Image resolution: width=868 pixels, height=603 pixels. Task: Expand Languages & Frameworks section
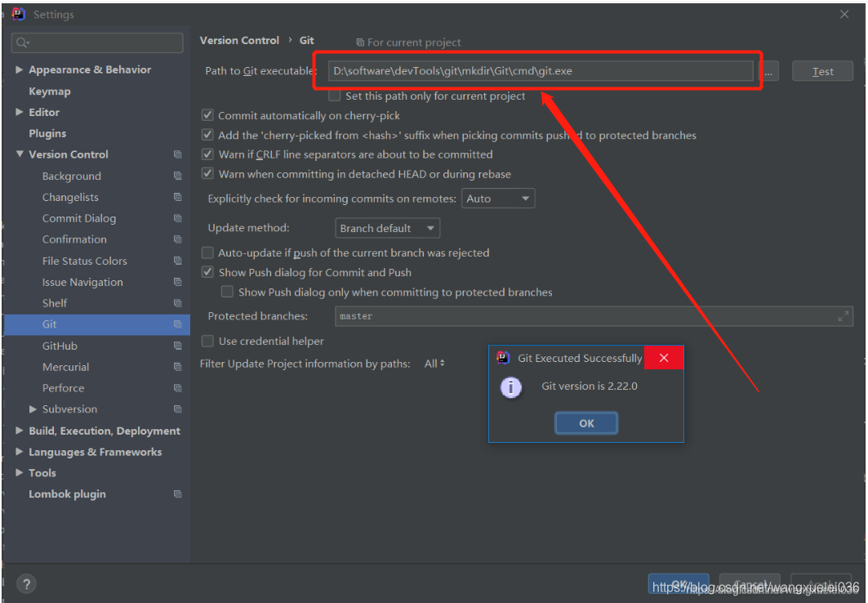coord(19,452)
